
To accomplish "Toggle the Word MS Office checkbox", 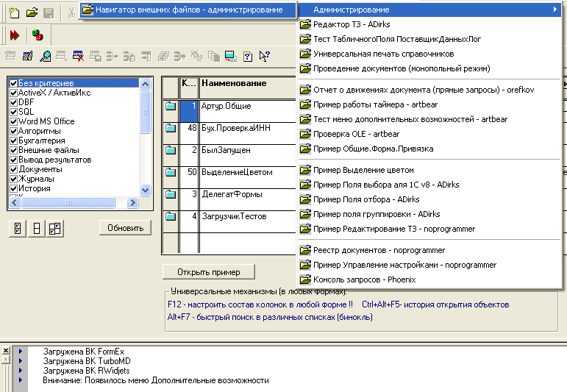I will pyautogui.click(x=13, y=121).
